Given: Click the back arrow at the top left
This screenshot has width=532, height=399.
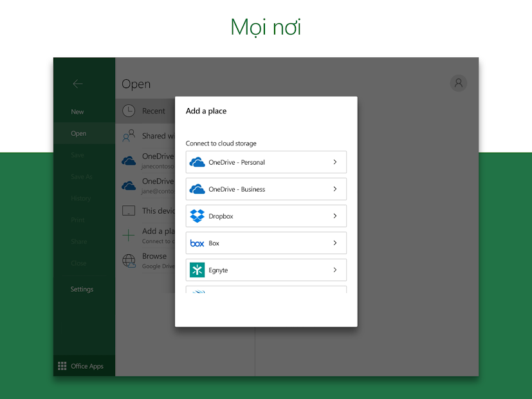Looking at the screenshot, I should pyautogui.click(x=77, y=84).
